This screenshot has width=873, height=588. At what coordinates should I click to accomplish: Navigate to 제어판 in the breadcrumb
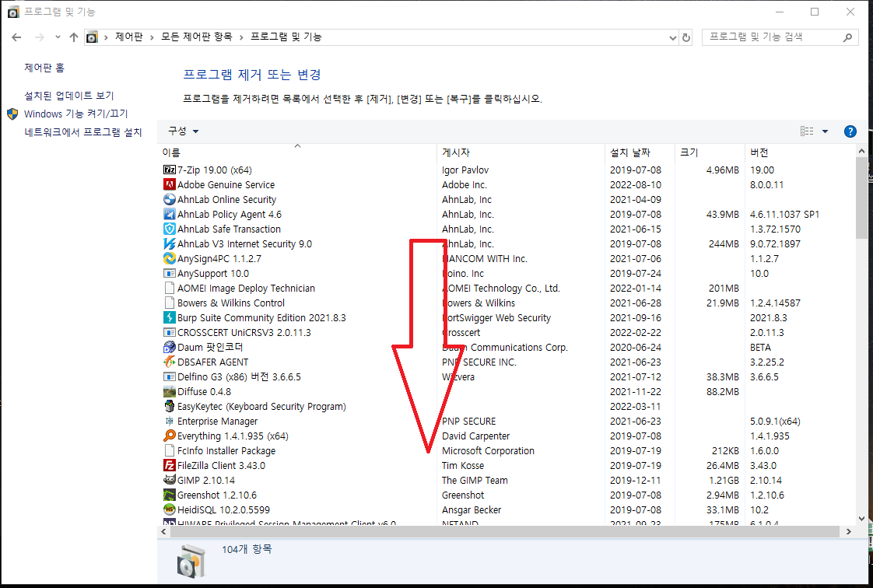(131, 37)
